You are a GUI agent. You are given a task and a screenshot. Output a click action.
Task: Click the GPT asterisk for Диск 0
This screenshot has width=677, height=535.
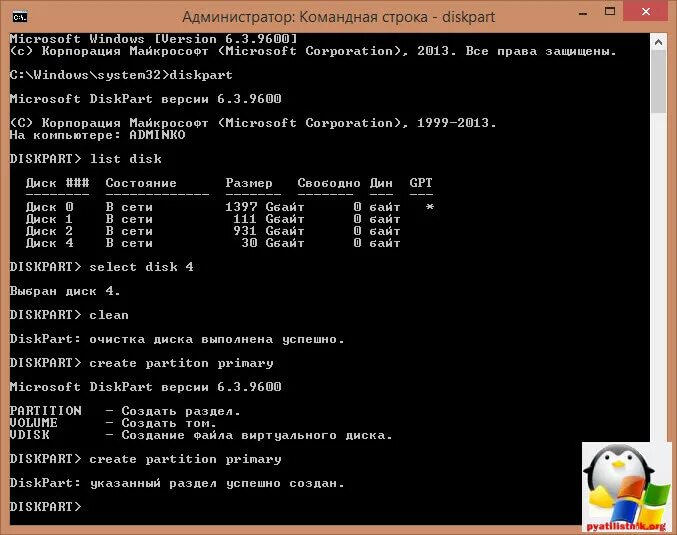click(429, 207)
